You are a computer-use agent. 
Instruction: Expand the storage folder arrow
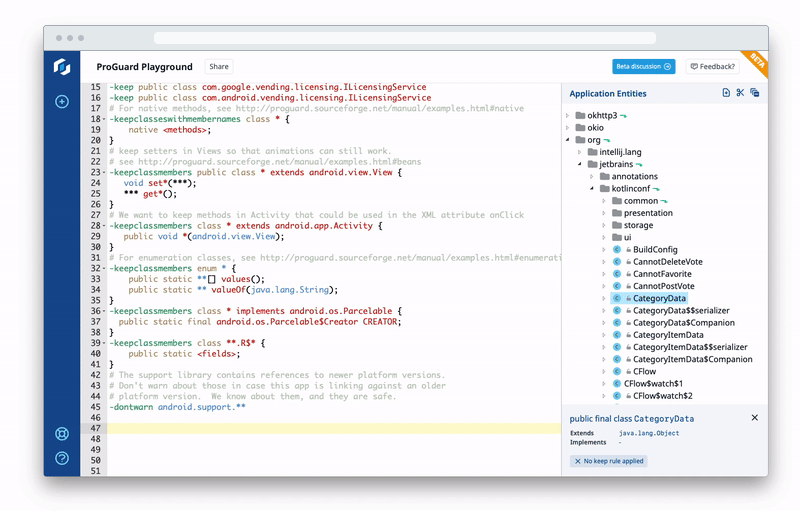(x=604, y=225)
